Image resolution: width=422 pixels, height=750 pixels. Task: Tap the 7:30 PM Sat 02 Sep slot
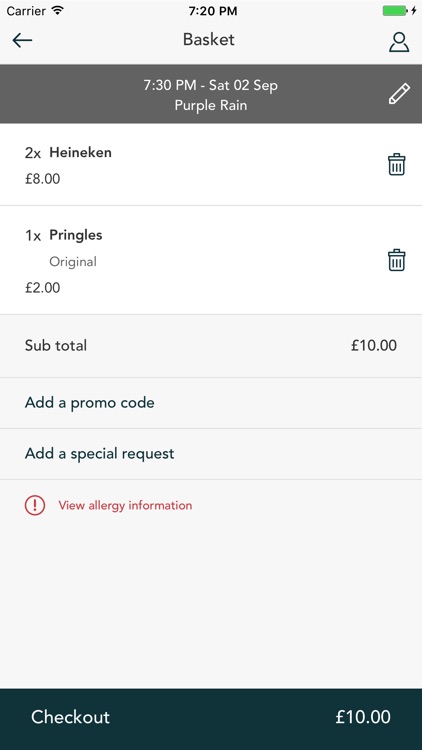coord(211,86)
